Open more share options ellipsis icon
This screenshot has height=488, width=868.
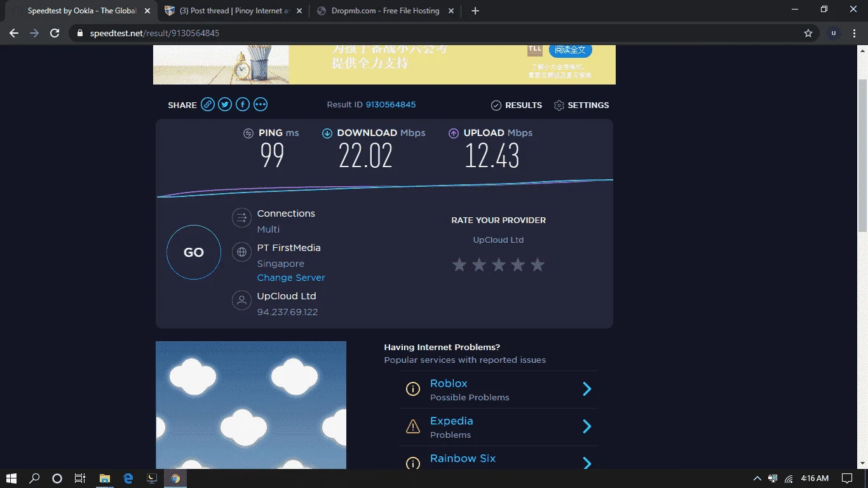(x=261, y=105)
